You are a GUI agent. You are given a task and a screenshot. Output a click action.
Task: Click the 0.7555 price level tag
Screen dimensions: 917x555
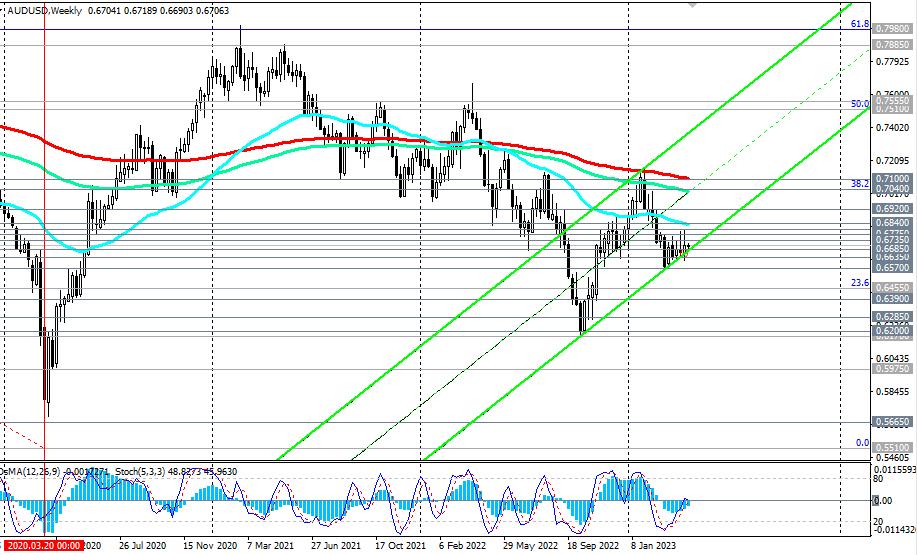892,101
